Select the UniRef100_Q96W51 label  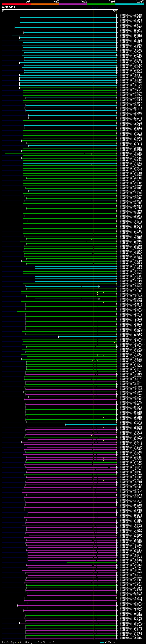tap(131, 565)
